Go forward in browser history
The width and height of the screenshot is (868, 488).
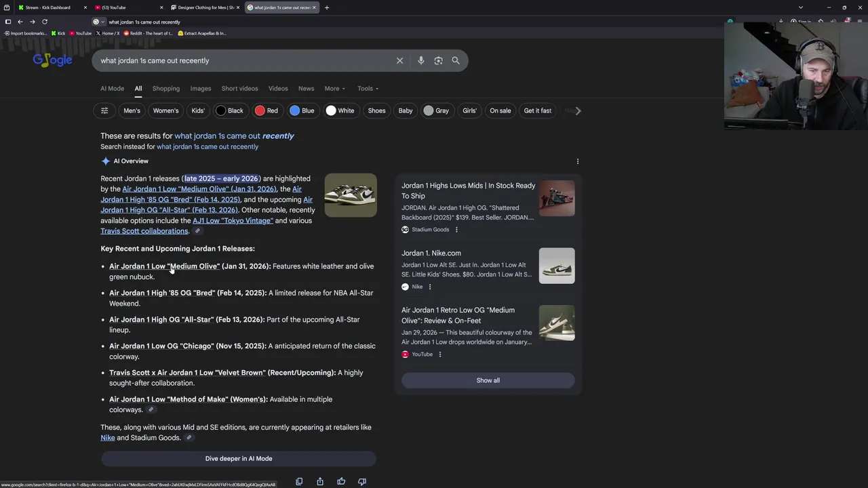click(32, 22)
